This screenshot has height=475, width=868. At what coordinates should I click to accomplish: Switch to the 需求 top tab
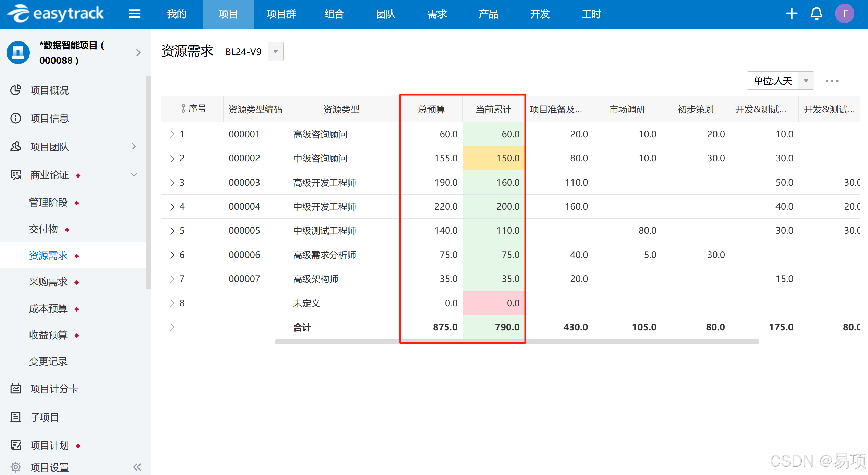(x=437, y=14)
